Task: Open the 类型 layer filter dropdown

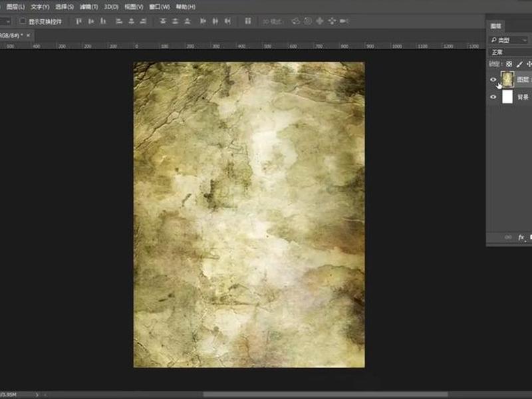Action: tap(509, 40)
